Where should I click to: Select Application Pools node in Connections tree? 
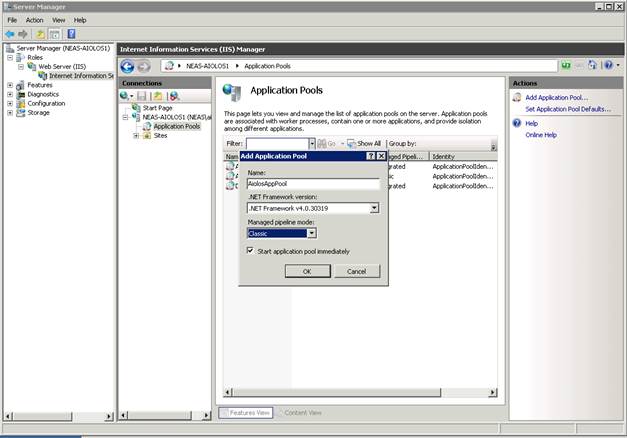pyautogui.click(x=176, y=126)
